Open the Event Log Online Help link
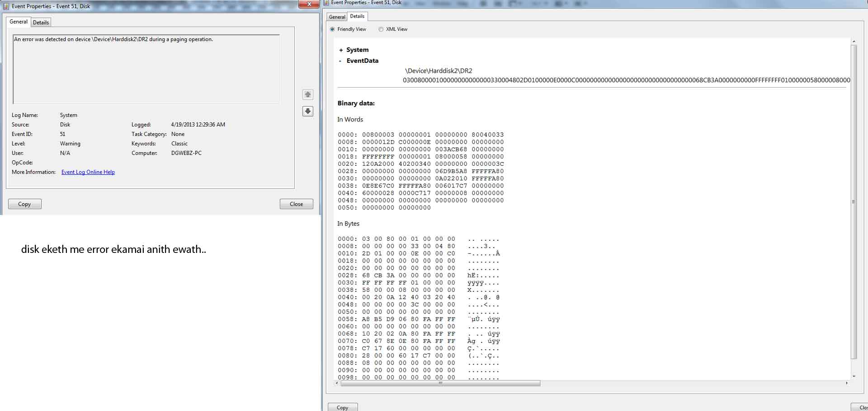The width and height of the screenshot is (868, 411). click(x=88, y=172)
